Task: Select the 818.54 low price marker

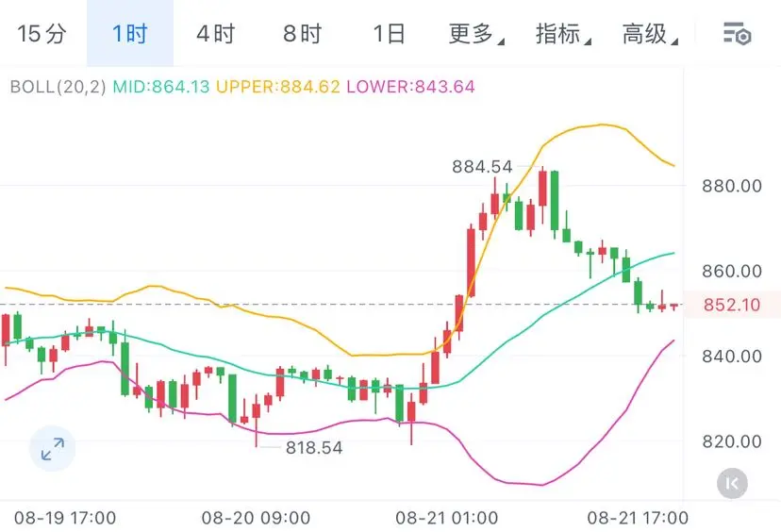Action: click(314, 447)
